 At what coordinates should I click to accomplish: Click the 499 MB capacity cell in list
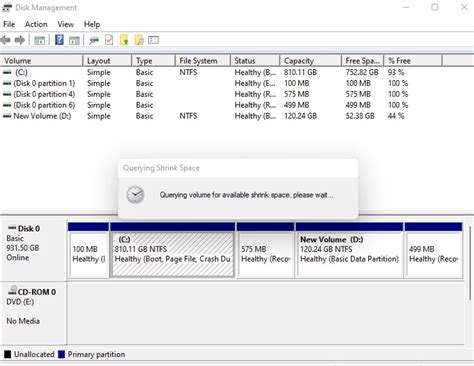297,105
